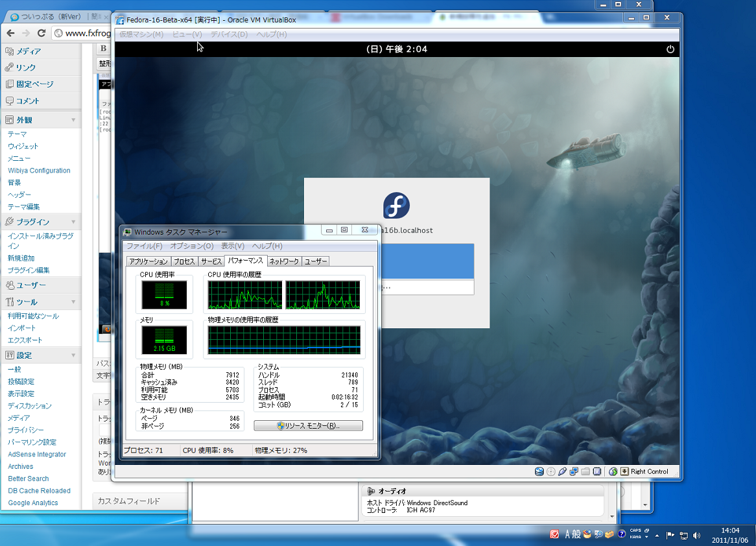
Task: Click the browser back arrow button
Action: 11,33
